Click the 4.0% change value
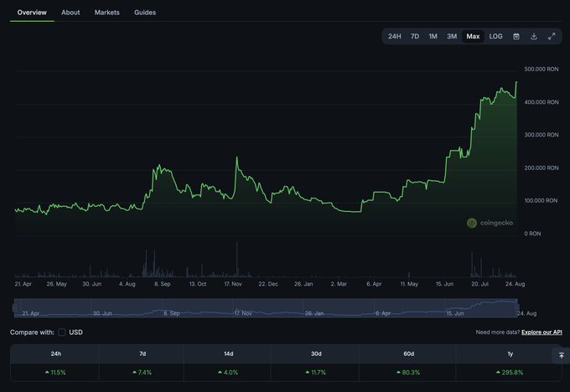This screenshot has width=570, height=392. (228, 373)
